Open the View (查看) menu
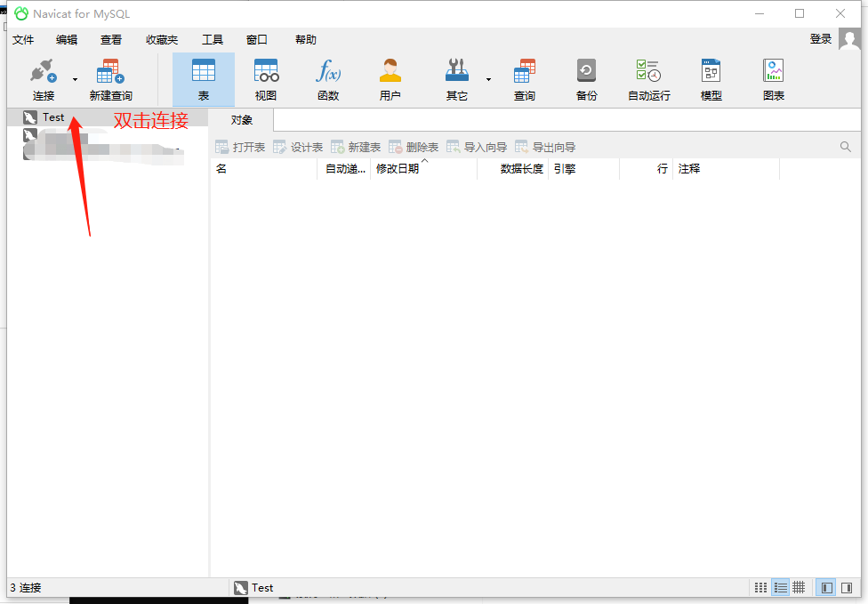The height and width of the screenshot is (604, 868). pyautogui.click(x=110, y=40)
